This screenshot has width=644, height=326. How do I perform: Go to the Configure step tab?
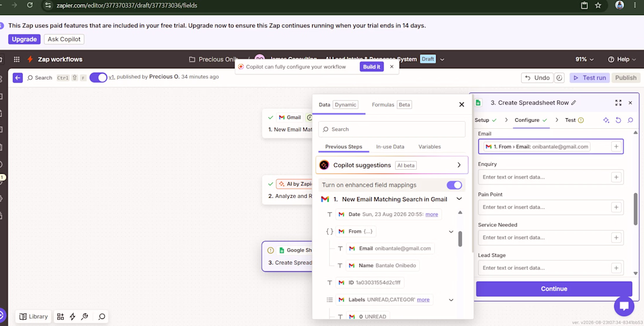[x=531, y=121]
